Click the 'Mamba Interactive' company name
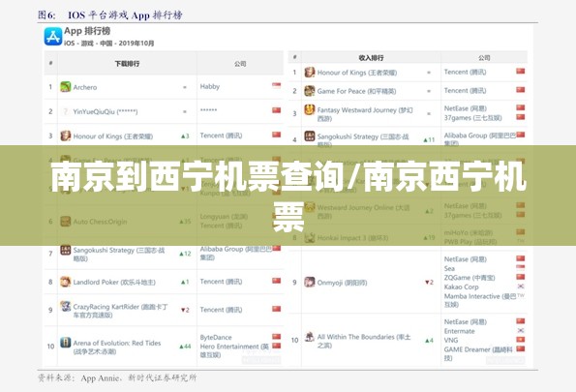The width and height of the screenshot is (576, 392). pos(480,300)
